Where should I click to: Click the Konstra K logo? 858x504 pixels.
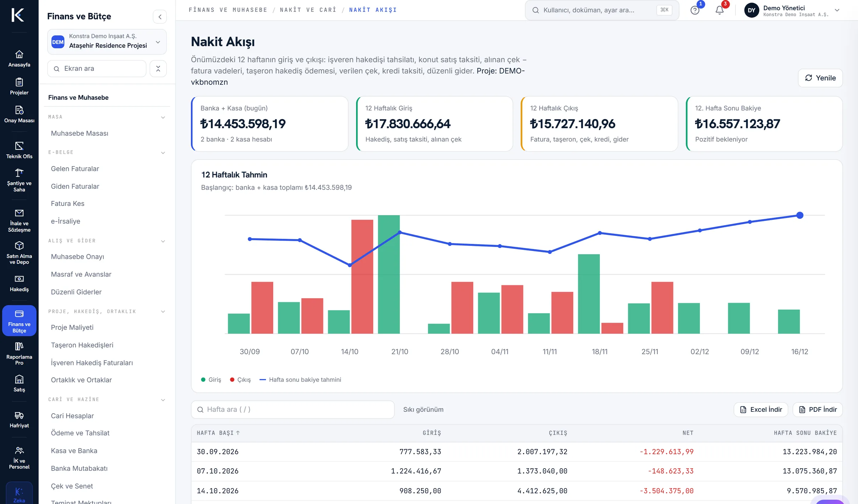pos(18,15)
